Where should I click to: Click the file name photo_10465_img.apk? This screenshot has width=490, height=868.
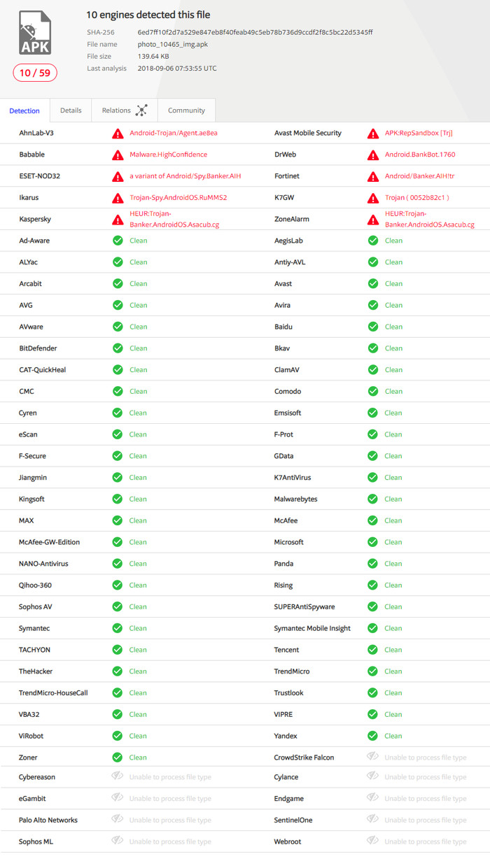173,44
